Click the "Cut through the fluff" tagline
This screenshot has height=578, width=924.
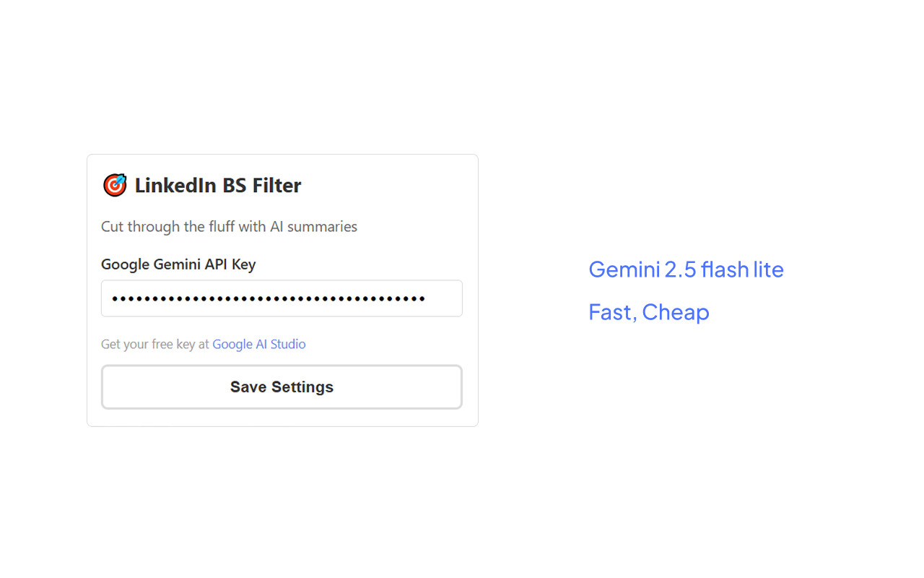tap(229, 227)
